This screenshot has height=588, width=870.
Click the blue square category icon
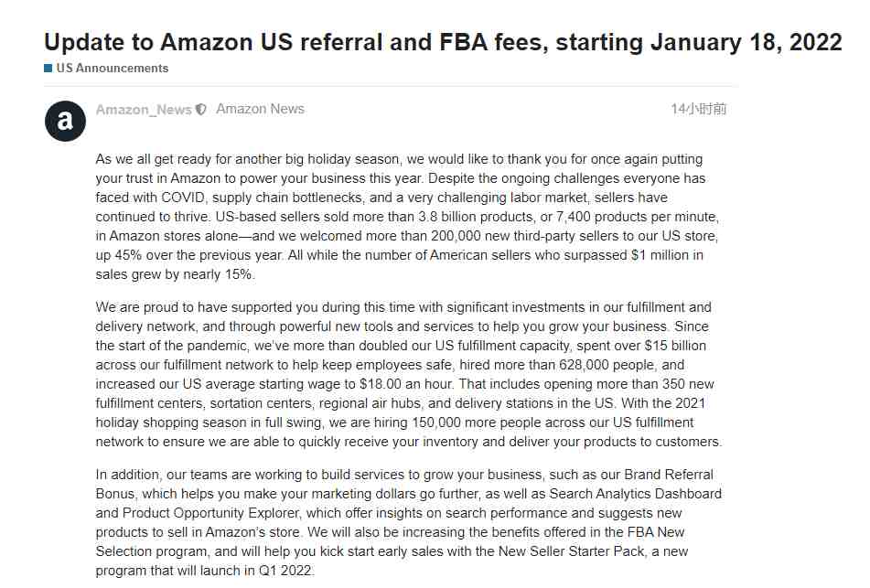[x=48, y=69]
